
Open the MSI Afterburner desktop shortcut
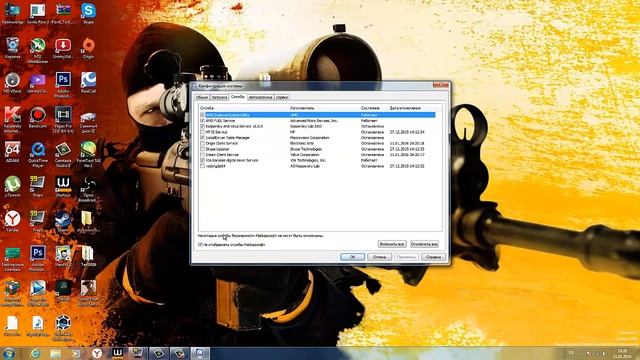(38, 50)
